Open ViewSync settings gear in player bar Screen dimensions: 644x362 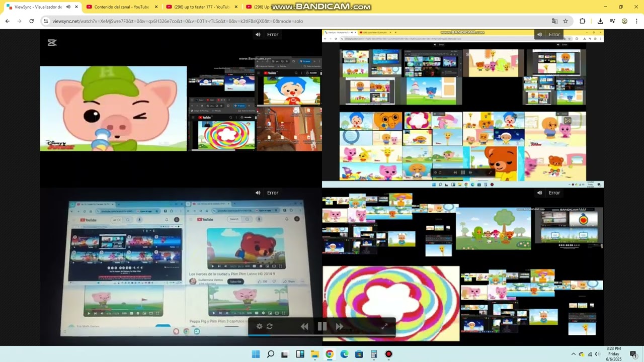tap(259, 326)
